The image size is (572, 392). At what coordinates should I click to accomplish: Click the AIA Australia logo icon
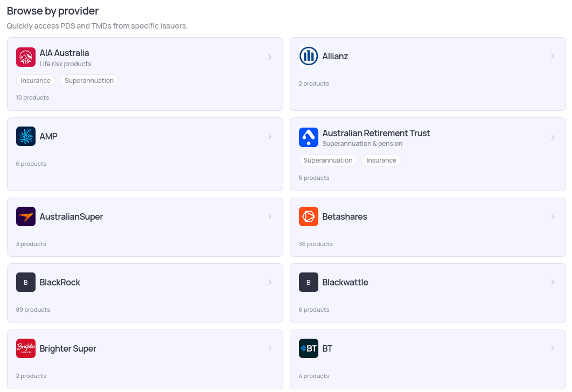pyautogui.click(x=25, y=57)
